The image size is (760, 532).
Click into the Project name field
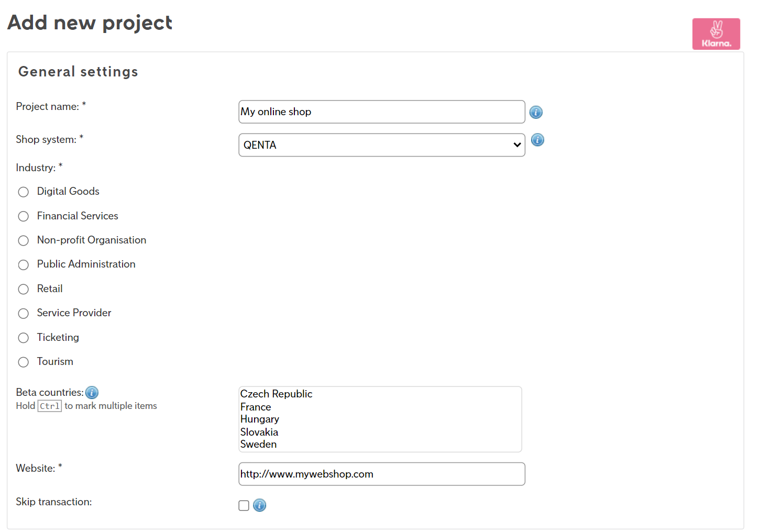tap(381, 112)
